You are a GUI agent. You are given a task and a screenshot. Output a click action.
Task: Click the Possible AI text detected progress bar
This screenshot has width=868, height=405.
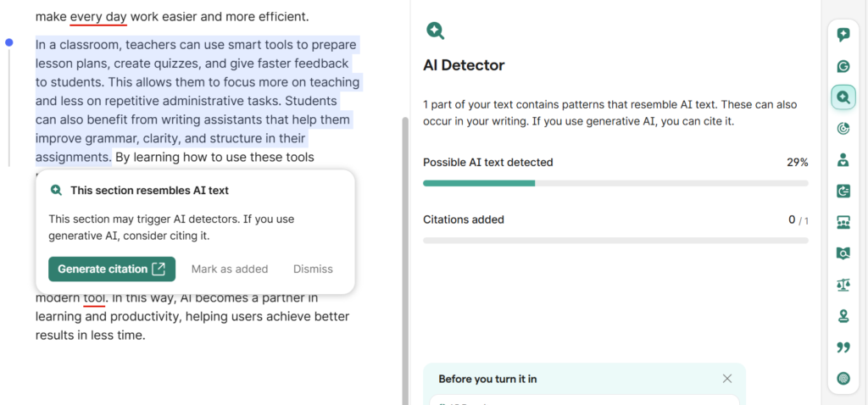coord(615,183)
